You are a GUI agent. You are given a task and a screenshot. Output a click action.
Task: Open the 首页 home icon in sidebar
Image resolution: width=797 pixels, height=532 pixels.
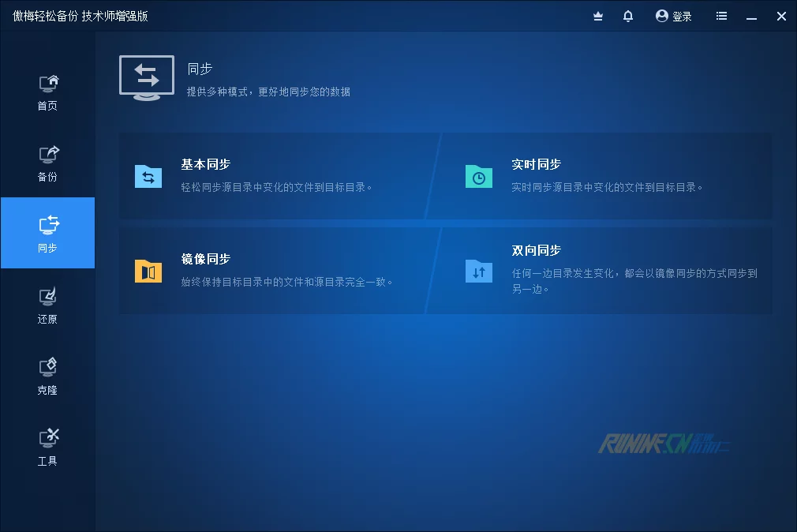coord(48,84)
